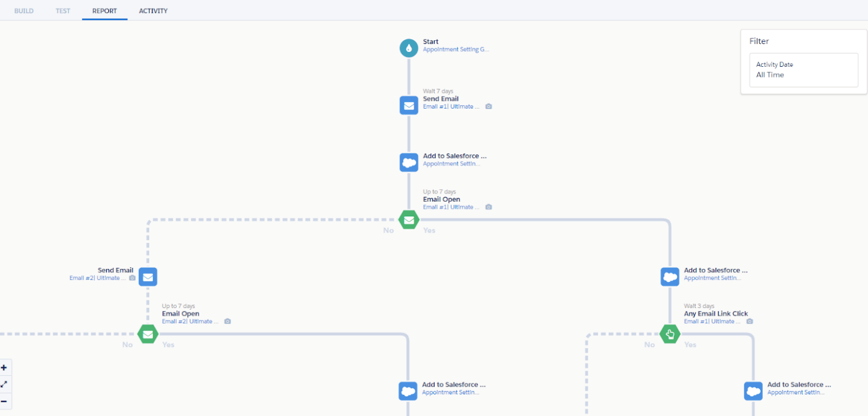Click the bottom-center Add to Salesforce cloud icon
This screenshot has height=416, width=868.
(x=407, y=391)
